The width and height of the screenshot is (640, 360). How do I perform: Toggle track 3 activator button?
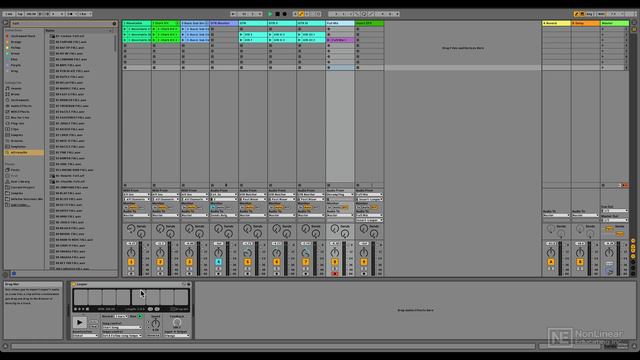pos(189,262)
